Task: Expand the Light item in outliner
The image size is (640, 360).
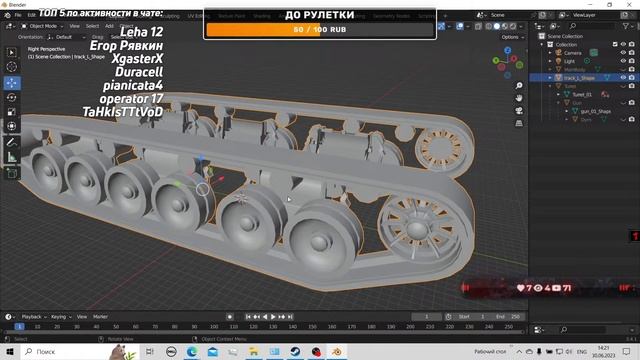Action: click(x=550, y=61)
